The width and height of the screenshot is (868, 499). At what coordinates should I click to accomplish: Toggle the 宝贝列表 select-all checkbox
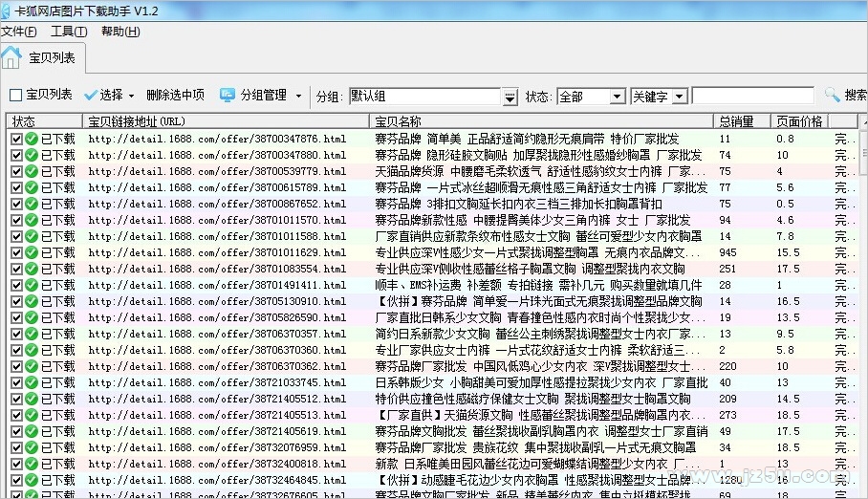[15, 95]
